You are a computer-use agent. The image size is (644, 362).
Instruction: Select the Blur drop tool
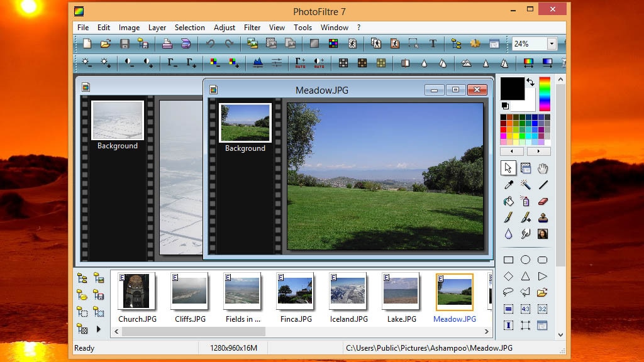[508, 234]
